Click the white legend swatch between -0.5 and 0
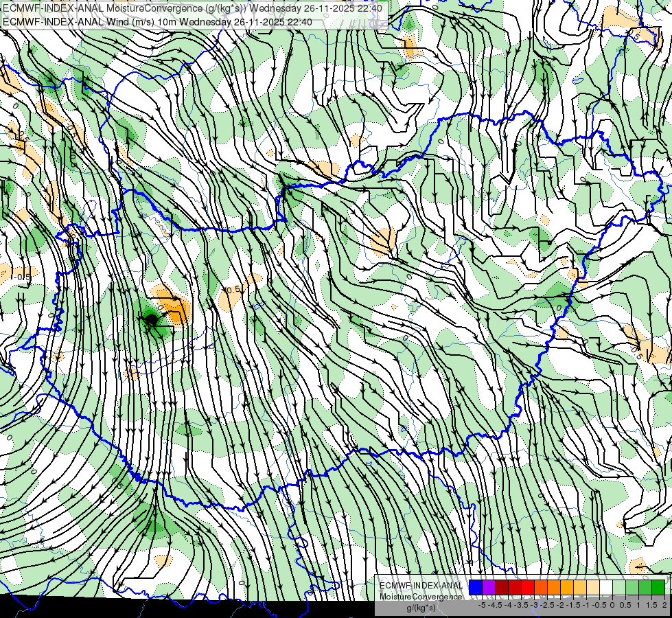This screenshot has height=618, width=672. [606, 588]
